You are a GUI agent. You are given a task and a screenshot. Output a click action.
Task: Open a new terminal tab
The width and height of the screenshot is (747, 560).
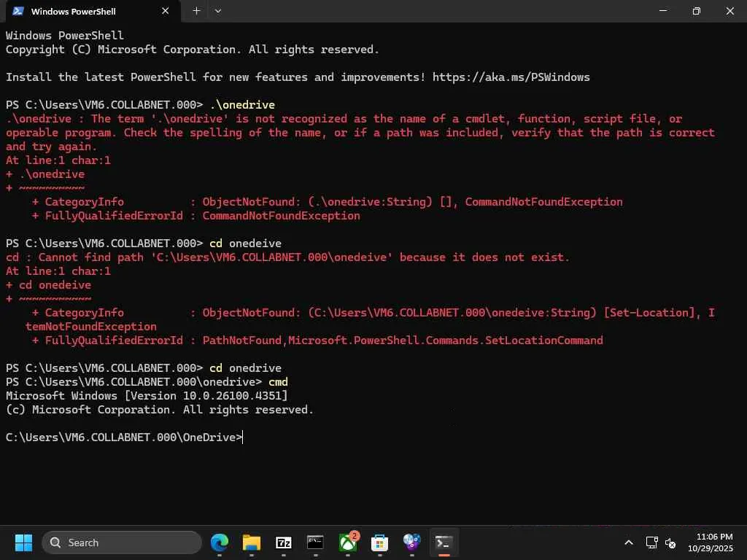[196, 11]
